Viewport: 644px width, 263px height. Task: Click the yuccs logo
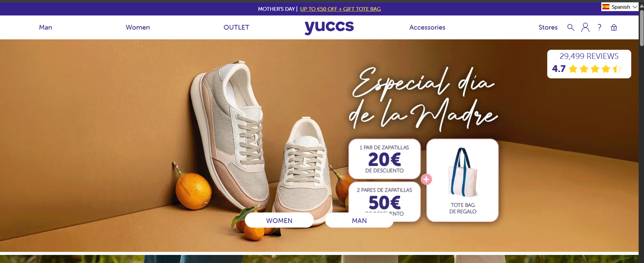pos(329,27)
